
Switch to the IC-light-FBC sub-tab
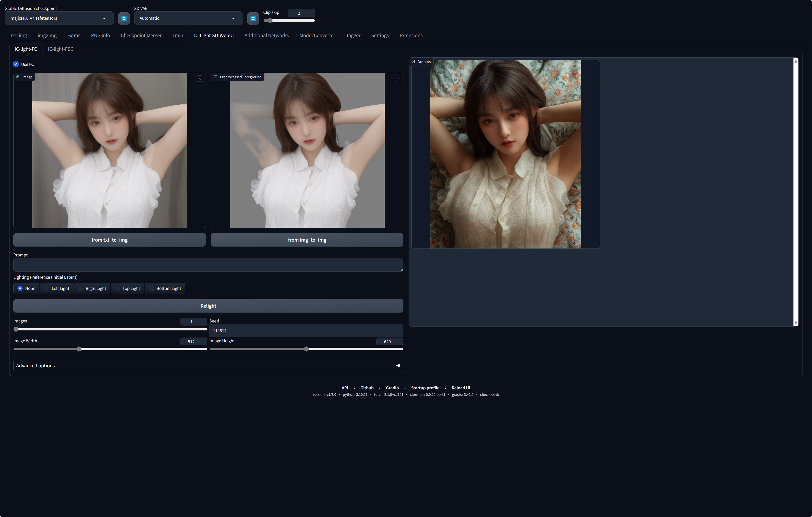[61, 49]
